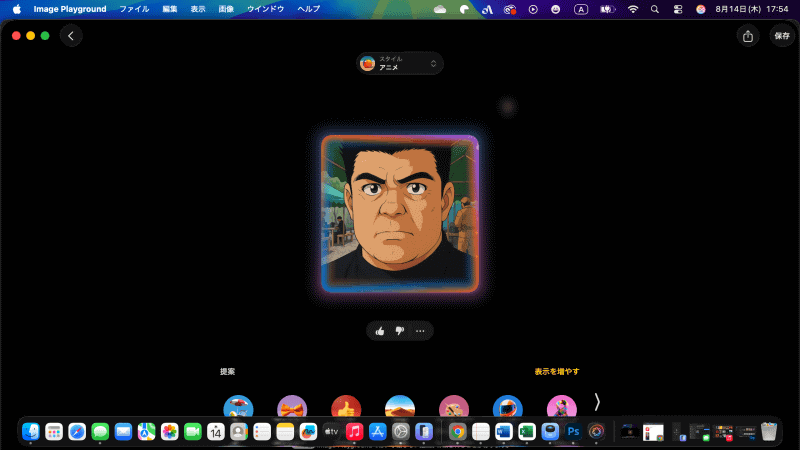Choose the first blue suggestion bubble
The image size is (800, 450).
tap(238, 407)
